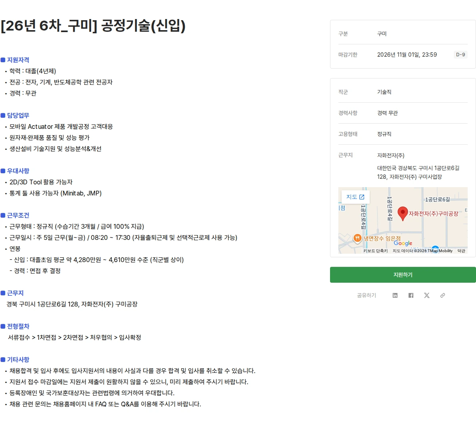Share the posting on Facebook
The height and width of the screenshot is (448, 476).
[x=411, y=295]
